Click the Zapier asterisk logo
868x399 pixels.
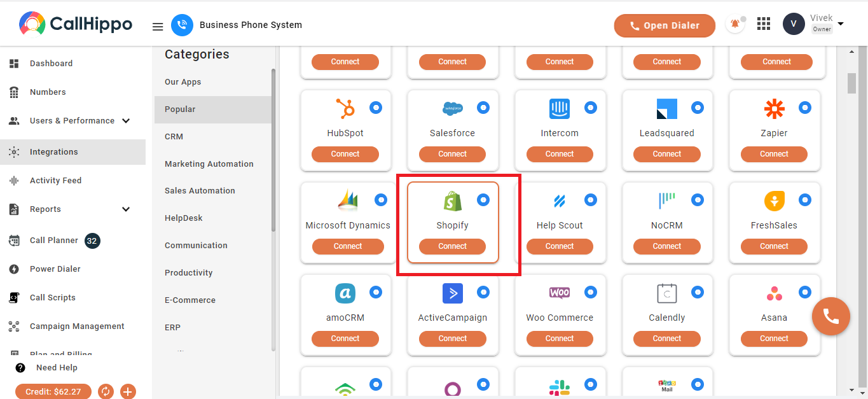pos(774,109)
